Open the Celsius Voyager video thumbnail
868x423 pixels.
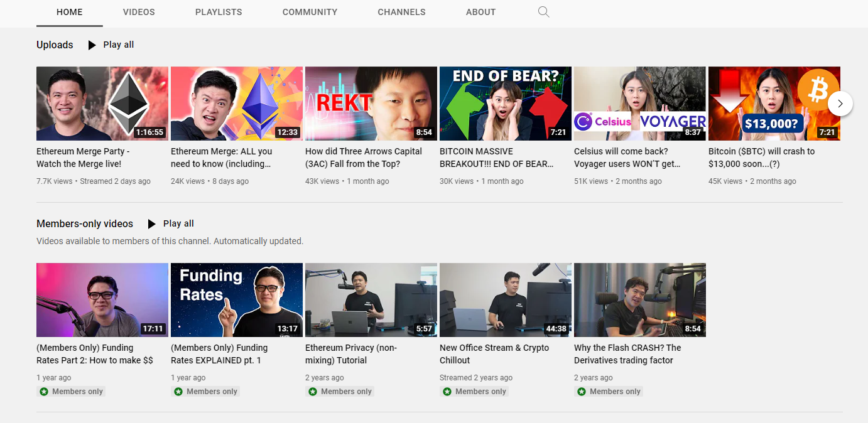click(x=639, y=104)
